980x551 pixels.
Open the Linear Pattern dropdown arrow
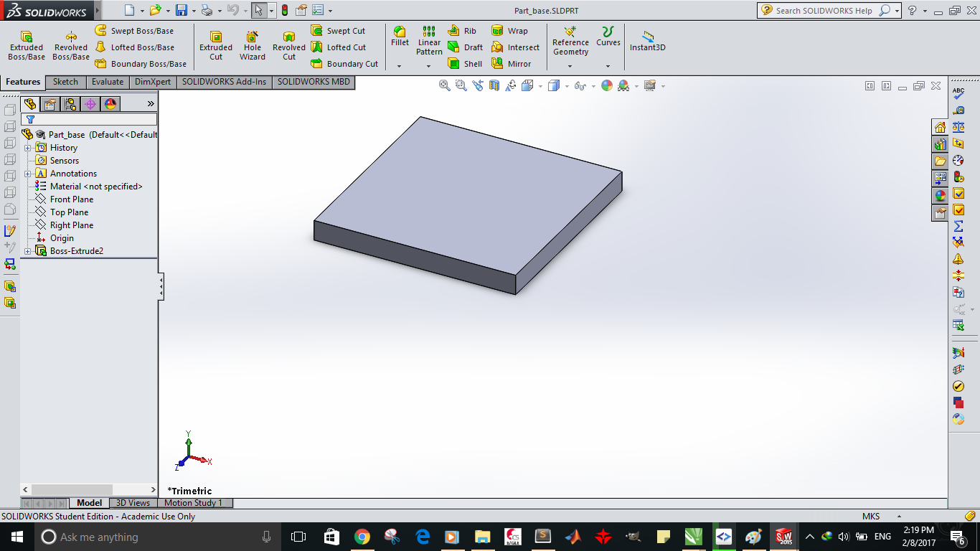click(428, 66)
